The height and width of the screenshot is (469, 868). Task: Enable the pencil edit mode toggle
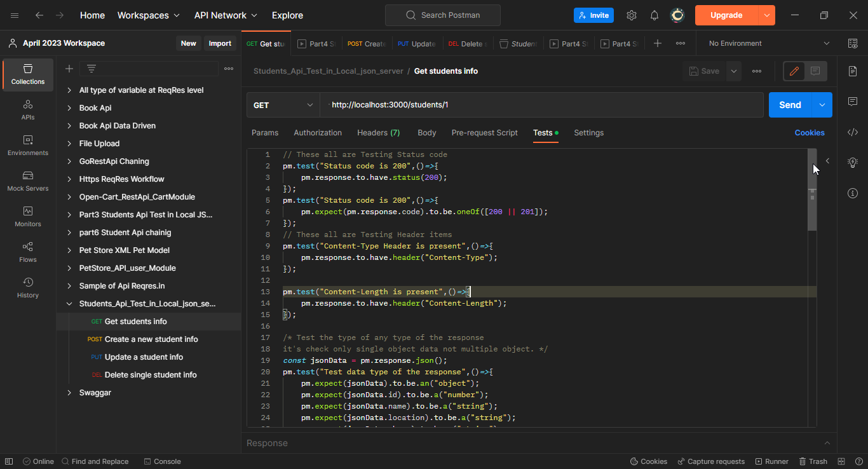793,71
